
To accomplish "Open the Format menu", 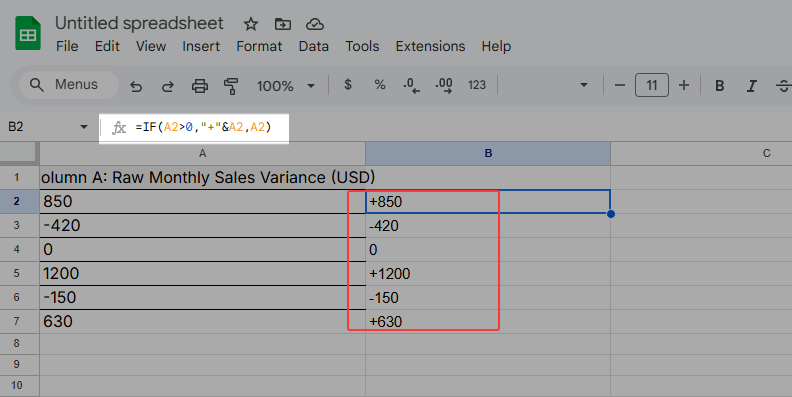I will tap(259, 46).
